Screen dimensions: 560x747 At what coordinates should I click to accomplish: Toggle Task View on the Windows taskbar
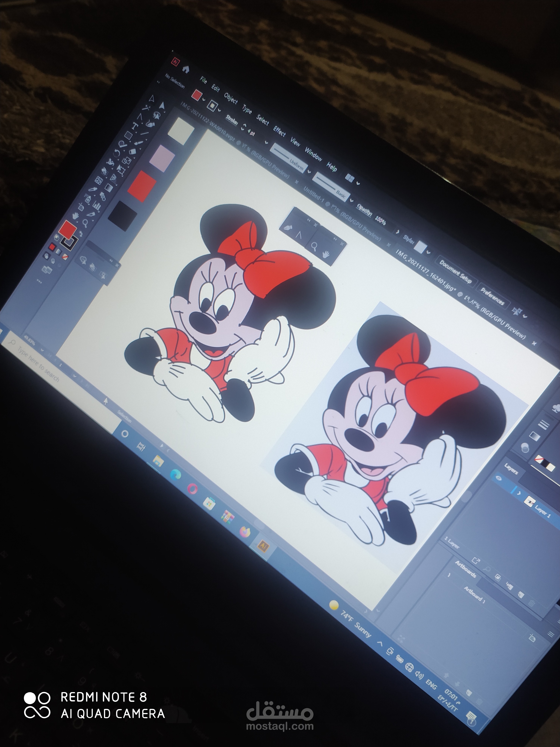click(x=141, y=447)
